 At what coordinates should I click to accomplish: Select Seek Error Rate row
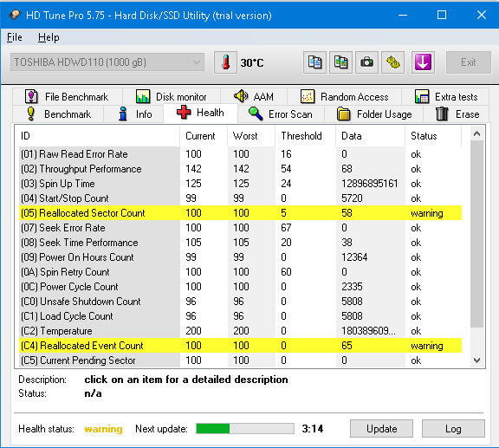[x=240, y=228]
